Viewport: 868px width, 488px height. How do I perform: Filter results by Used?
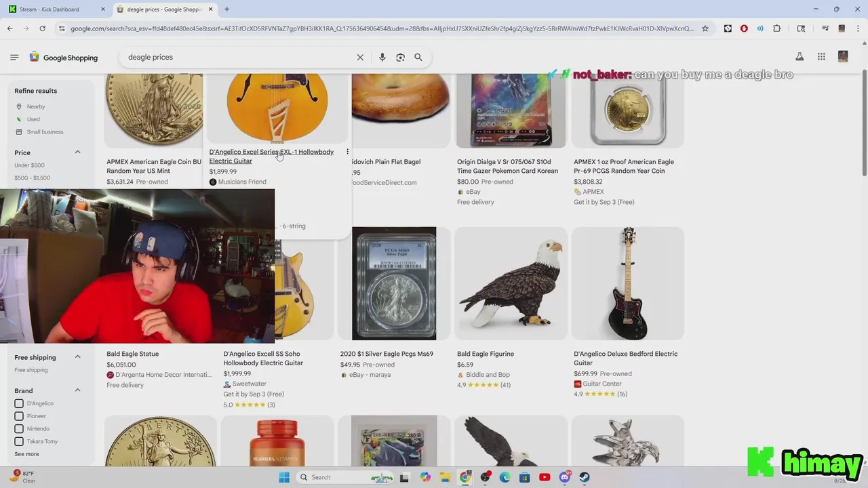(33, 119)
